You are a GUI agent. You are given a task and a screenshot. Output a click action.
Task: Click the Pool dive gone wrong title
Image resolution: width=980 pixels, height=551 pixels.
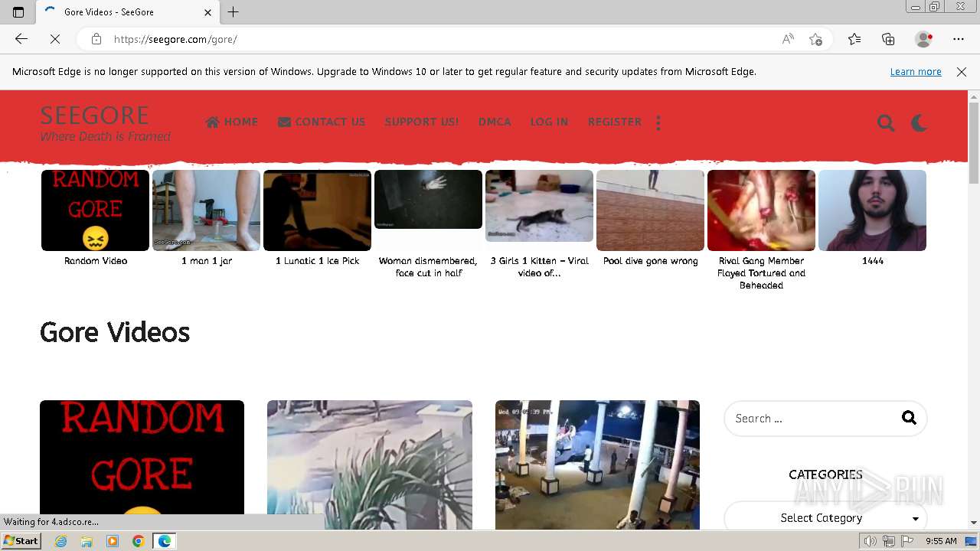tap(651, 261)
